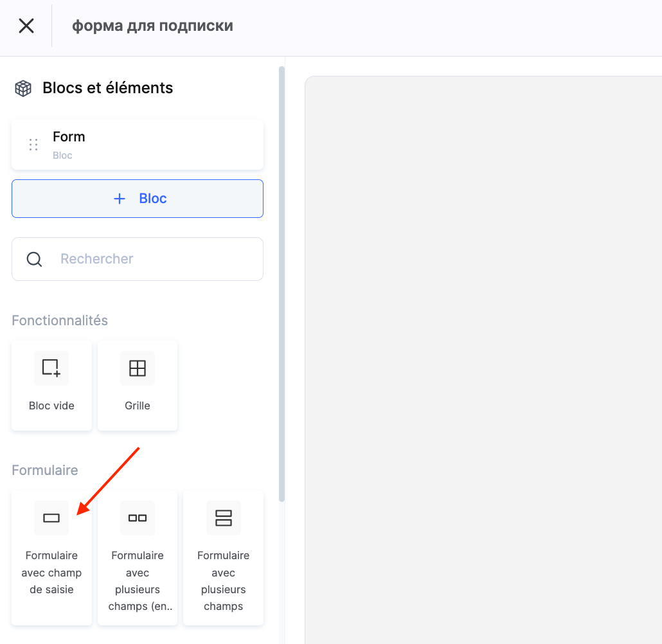Click the form title форма для подписки
This screenshot has height=644, width=662.
(152, 26)
